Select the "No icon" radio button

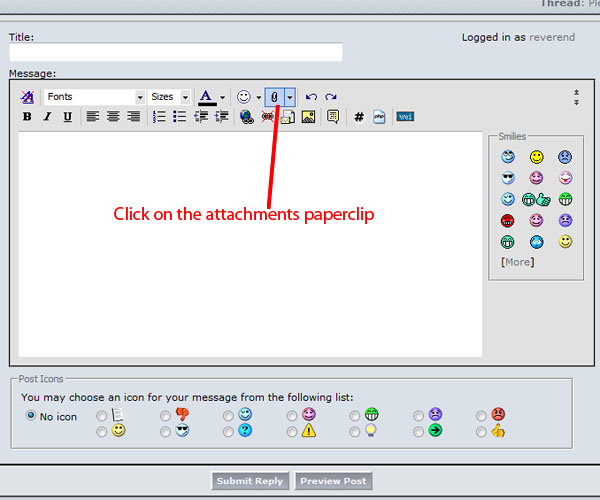click(x=31, y=415)
